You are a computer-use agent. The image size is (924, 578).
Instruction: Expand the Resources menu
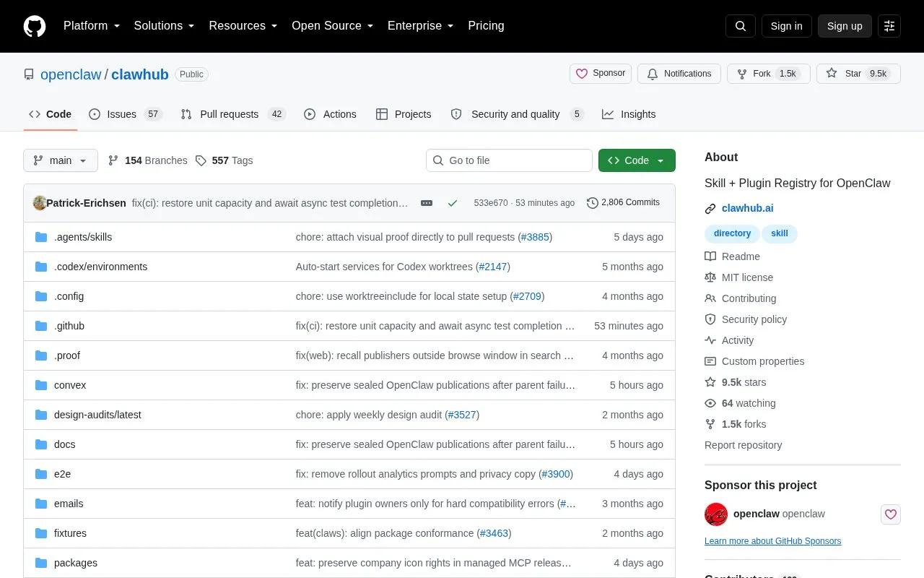243,26
